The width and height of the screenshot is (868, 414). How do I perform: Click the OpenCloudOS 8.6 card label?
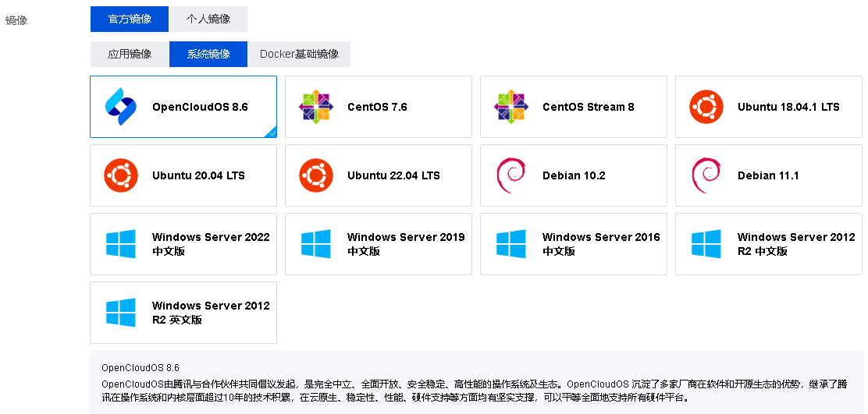[200, 108]
